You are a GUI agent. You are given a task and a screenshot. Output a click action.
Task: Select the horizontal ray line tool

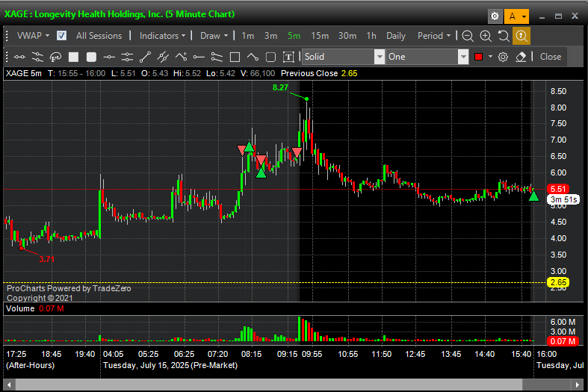[199, 57]
